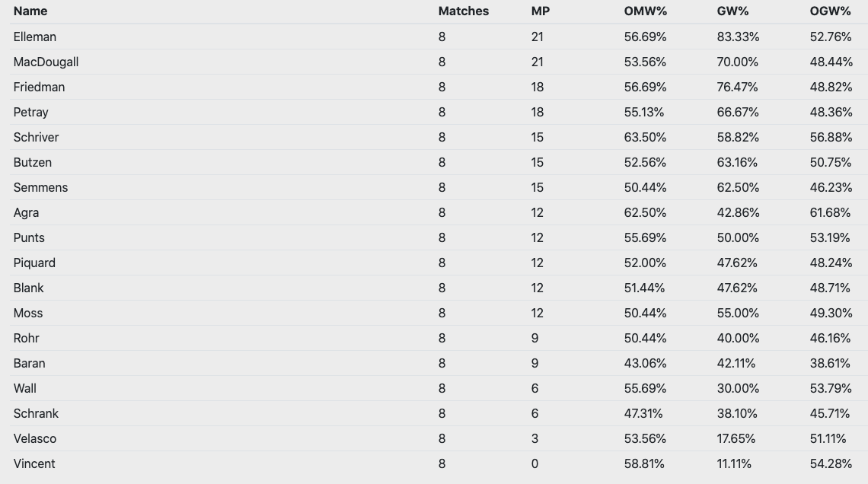868x484 pixels.
Task: Click Moss's 55.00% GW value
Action: [738, 313]
